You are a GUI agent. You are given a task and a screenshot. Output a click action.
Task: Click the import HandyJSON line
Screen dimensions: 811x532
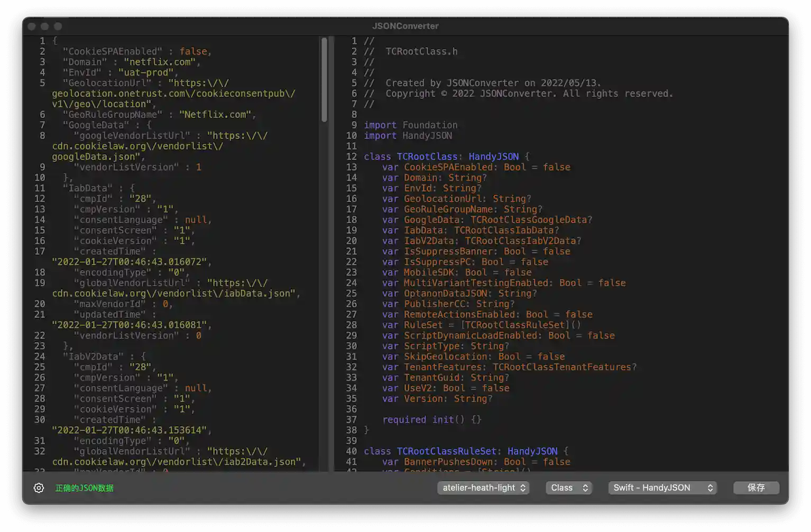tap(408, 135)
